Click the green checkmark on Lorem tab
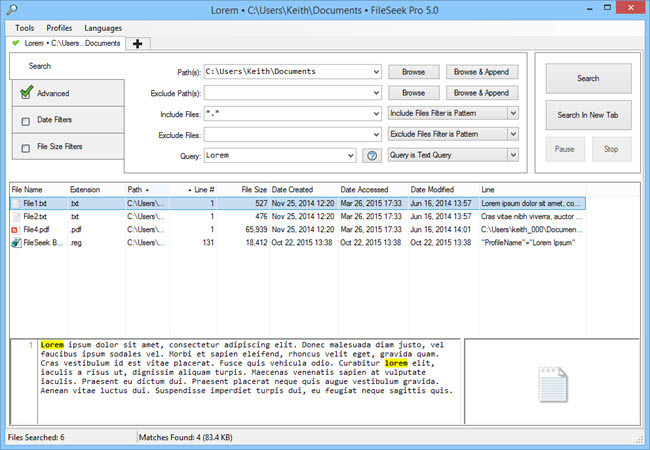 [x=16, y=43]
